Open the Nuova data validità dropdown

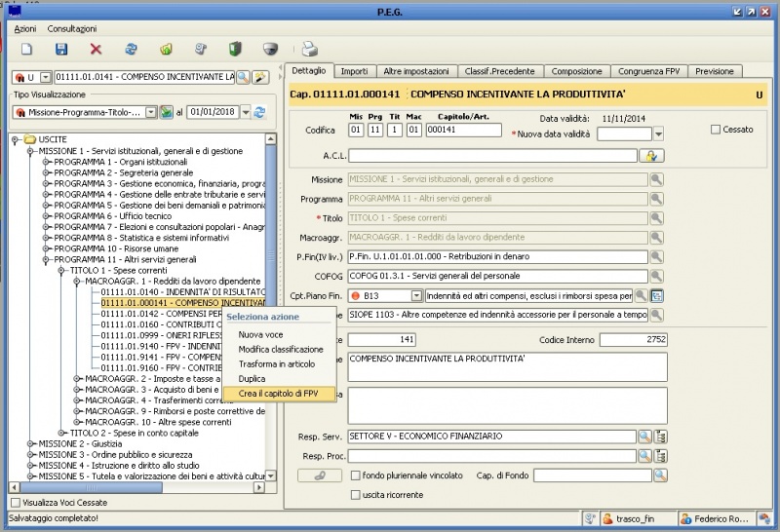tap(658, 134)
